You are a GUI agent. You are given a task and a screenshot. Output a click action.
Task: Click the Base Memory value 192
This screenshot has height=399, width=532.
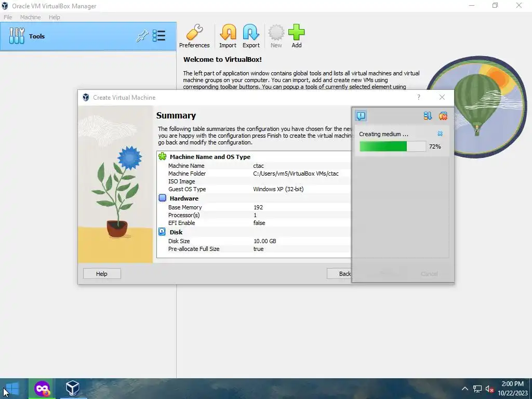click(x=258, y=207)
